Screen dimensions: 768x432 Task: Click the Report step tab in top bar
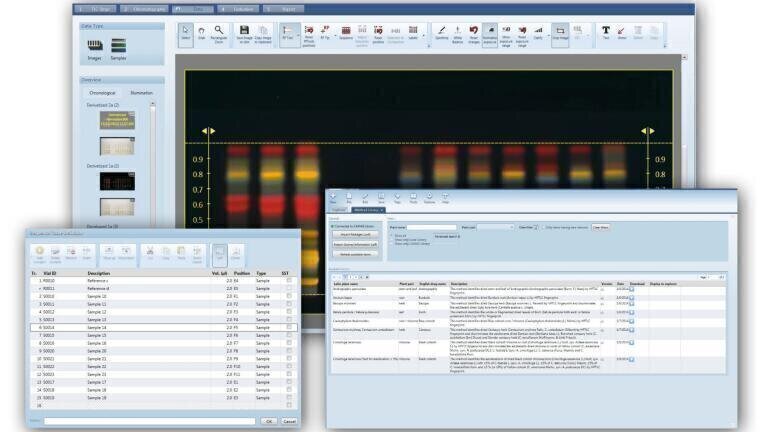(x=285, y=9)
